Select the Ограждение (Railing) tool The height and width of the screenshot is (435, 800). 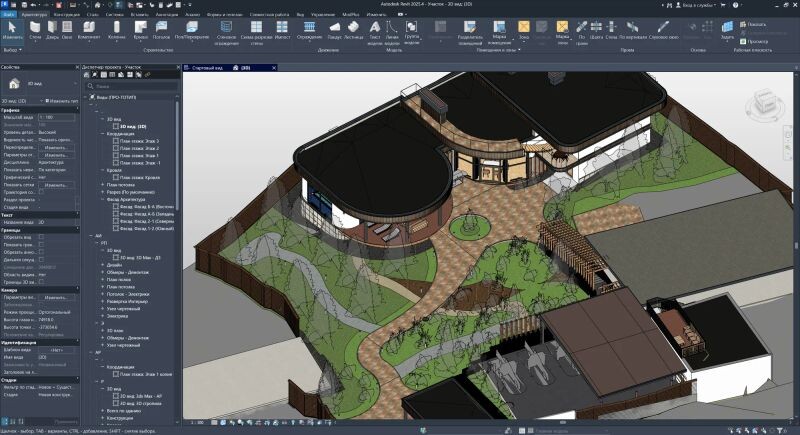(x=309, y=28)
